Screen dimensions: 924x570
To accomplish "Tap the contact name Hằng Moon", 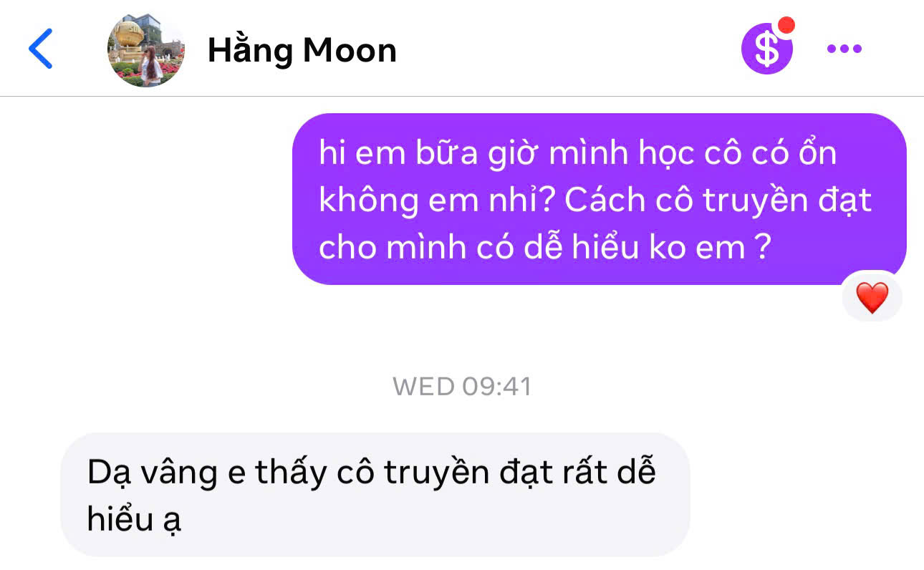I will pos(302,50).
